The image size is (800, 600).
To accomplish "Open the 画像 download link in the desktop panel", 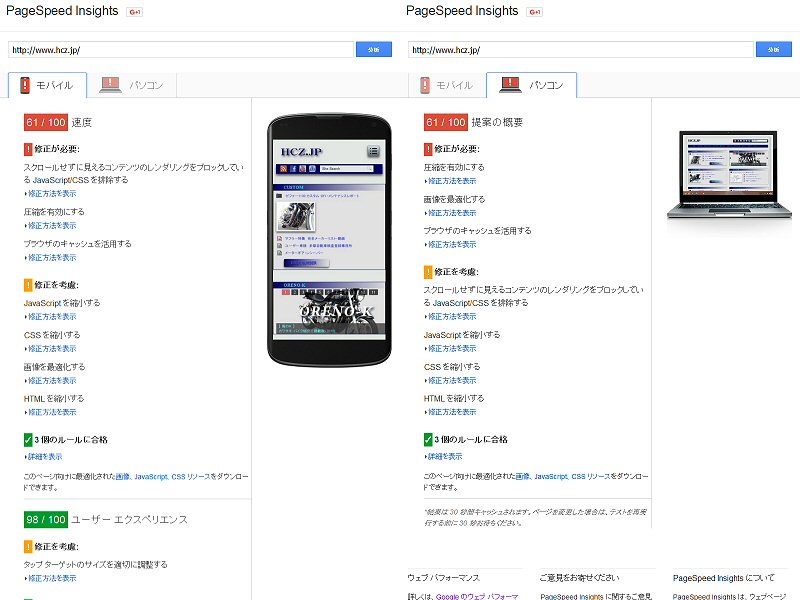I will pos(522,477).
